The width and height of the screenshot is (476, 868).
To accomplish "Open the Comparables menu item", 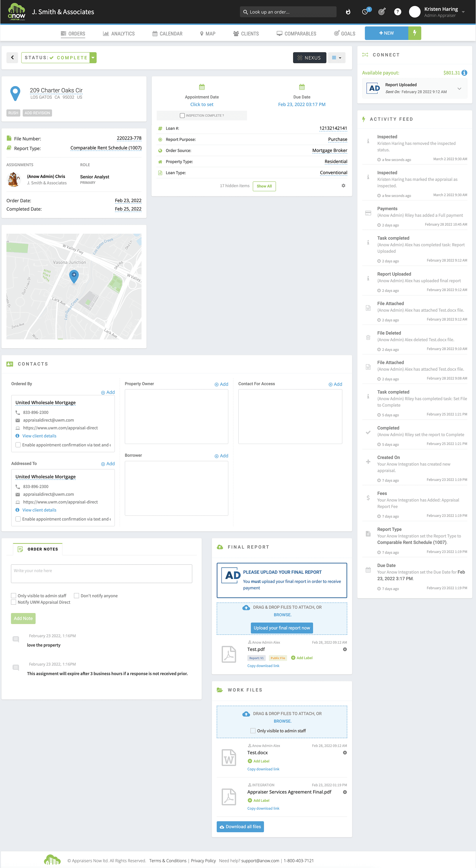I will [x=296, y=34].
